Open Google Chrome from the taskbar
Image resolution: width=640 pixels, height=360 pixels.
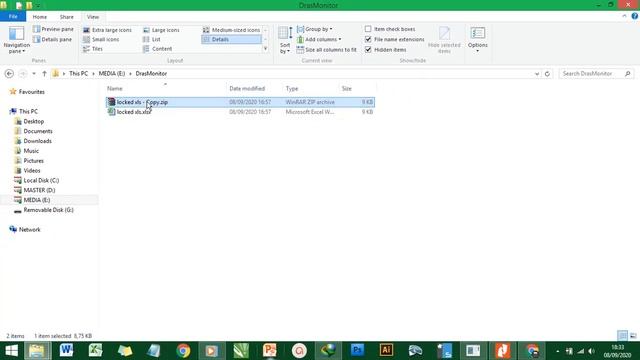[x=183, y=351]
